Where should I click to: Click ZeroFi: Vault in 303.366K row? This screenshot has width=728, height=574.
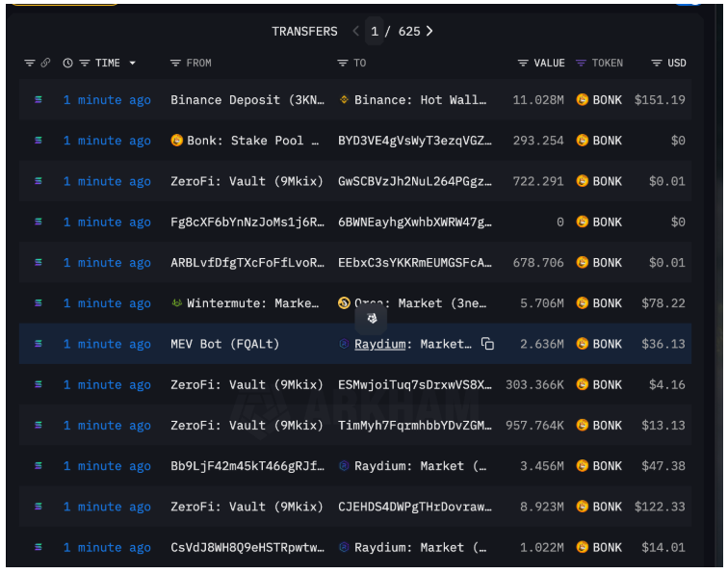[x=247, y=385]
